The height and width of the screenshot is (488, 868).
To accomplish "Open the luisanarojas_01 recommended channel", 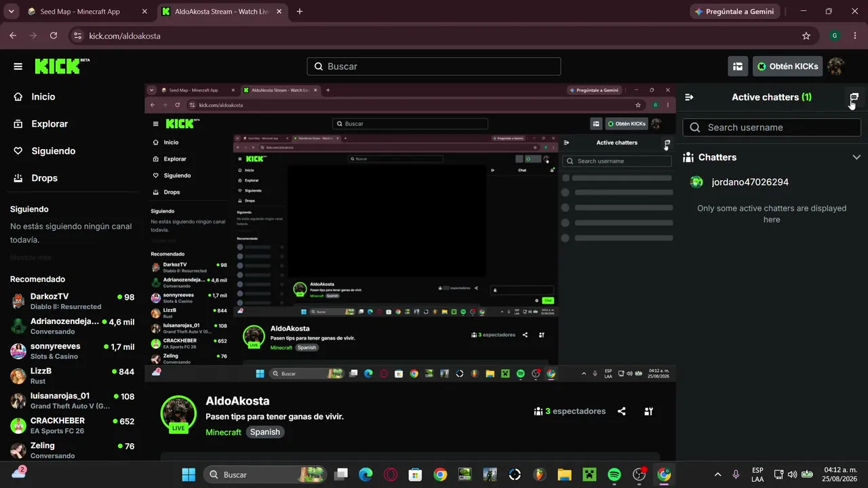I will tap(72, 401).
